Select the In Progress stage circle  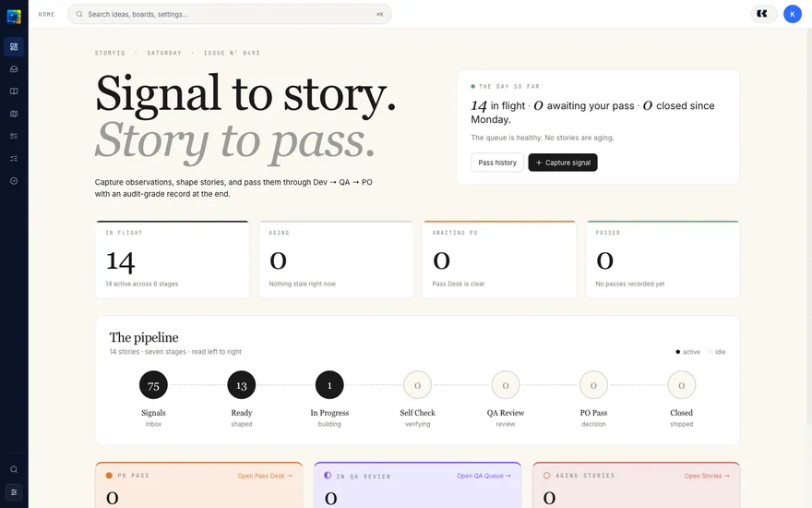coord(329,385)
